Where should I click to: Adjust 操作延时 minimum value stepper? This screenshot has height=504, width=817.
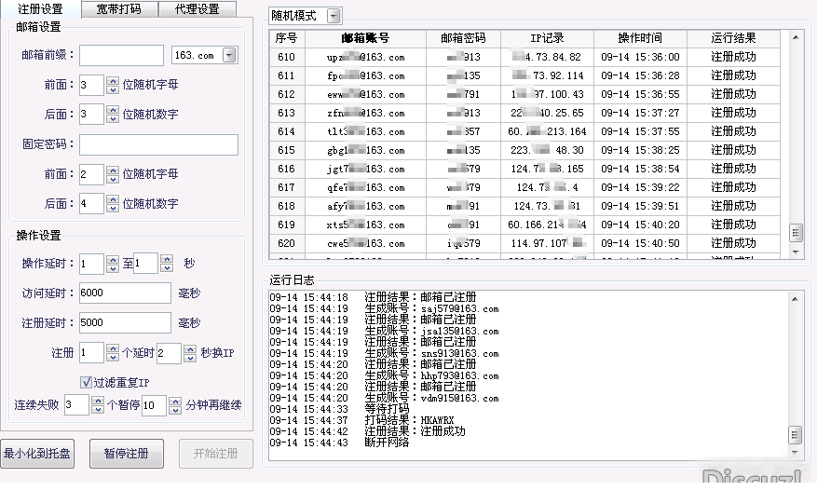click(113, 264)
